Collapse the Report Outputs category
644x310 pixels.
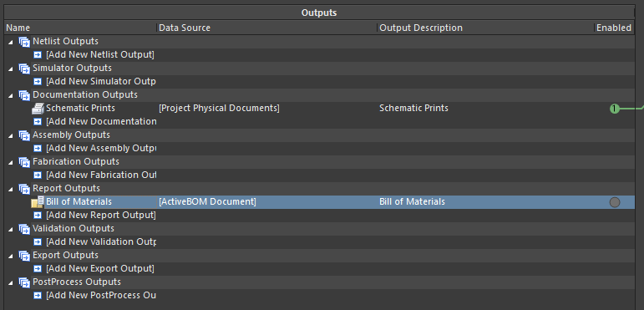(x=11, y=189)
